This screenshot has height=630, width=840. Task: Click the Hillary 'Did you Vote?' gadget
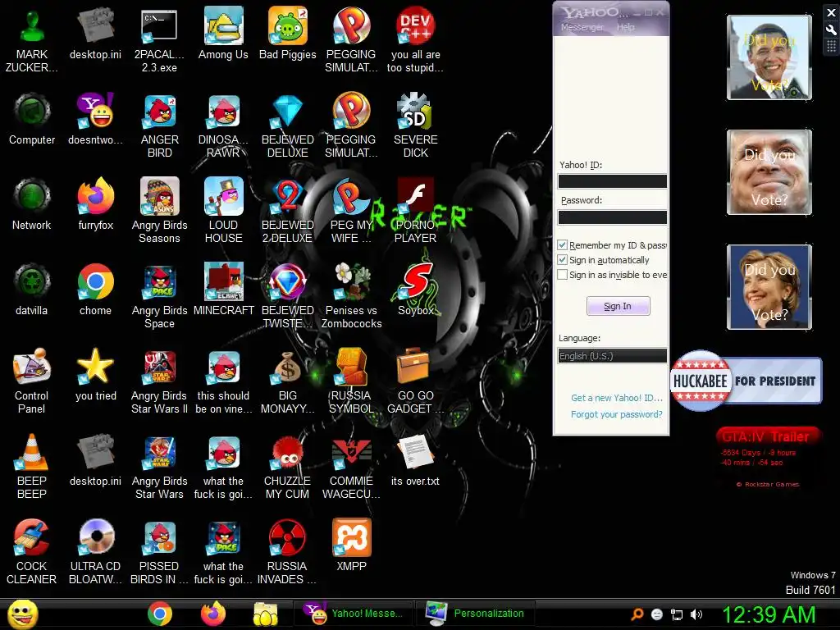point(769,287)
